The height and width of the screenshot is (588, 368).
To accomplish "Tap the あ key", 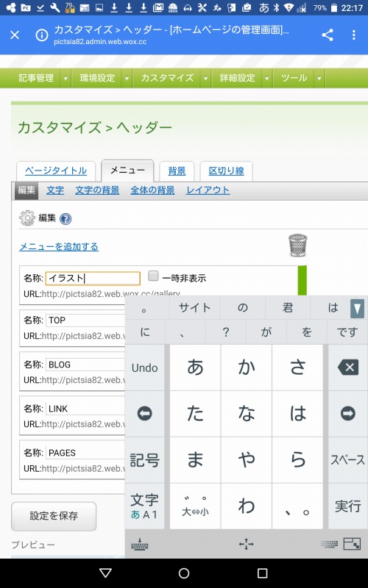I will point(195,367).
